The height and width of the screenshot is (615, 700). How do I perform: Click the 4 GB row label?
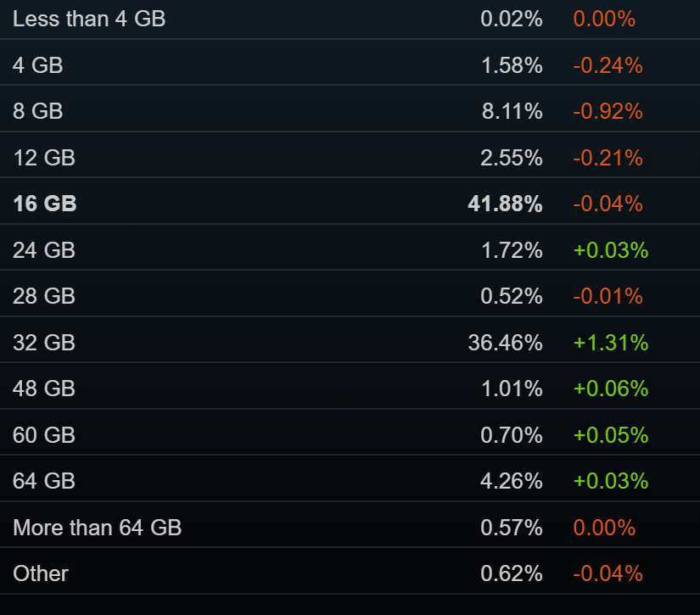tap(38, 65)
